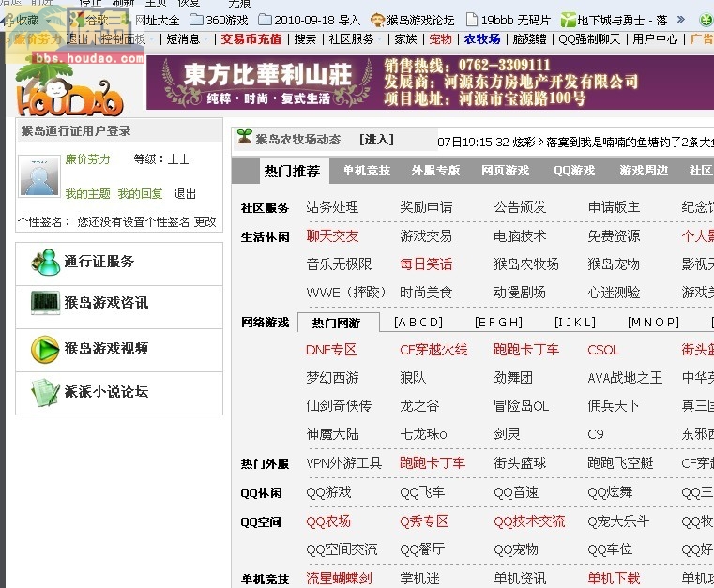Open the 19bbb bookmark page icon
Image resolution: width=714 pixels, height=588 pixels.
click(472, 20)
